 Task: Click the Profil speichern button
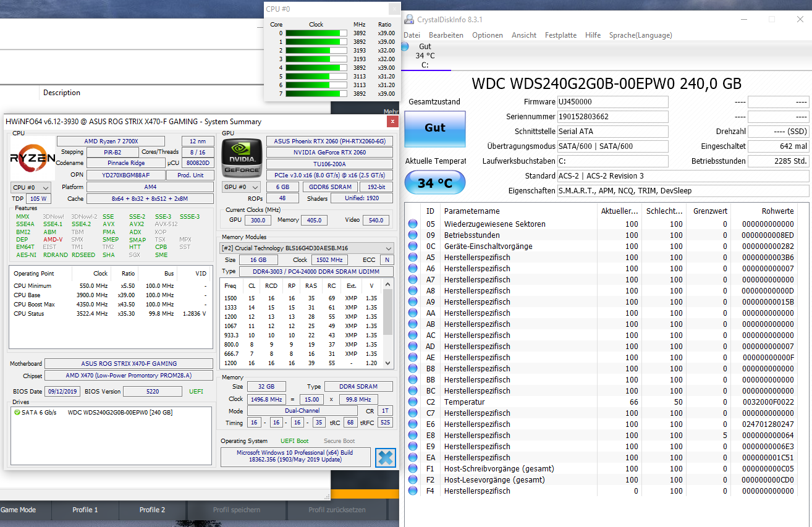[x=237, y=510]
